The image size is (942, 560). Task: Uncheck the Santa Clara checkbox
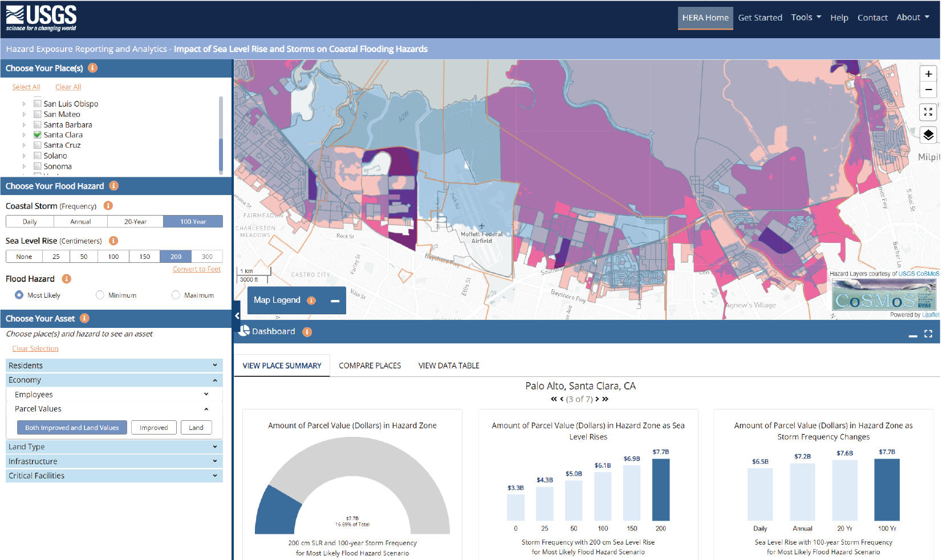[38, 135]
